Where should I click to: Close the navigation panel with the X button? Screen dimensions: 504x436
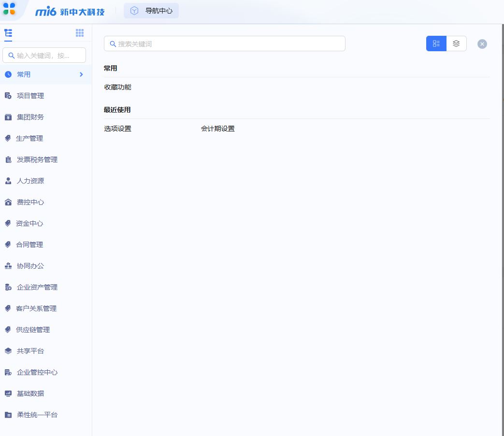(x=482, y=44)
